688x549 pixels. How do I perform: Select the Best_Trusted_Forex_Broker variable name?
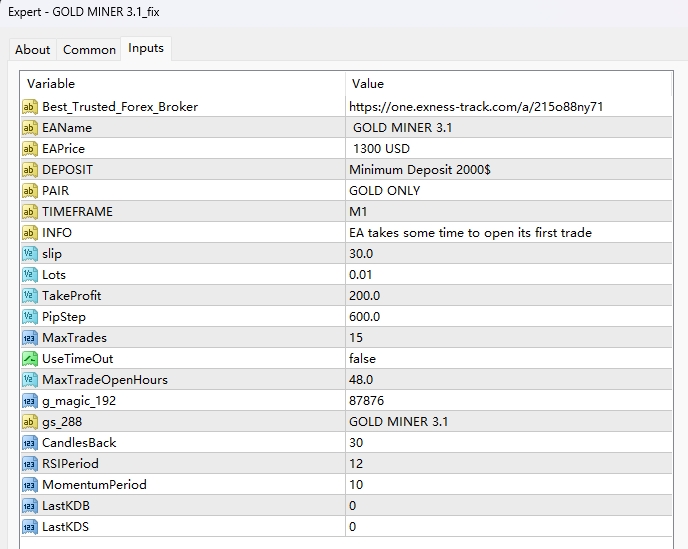pyautogui.click(x=120, y=107)
